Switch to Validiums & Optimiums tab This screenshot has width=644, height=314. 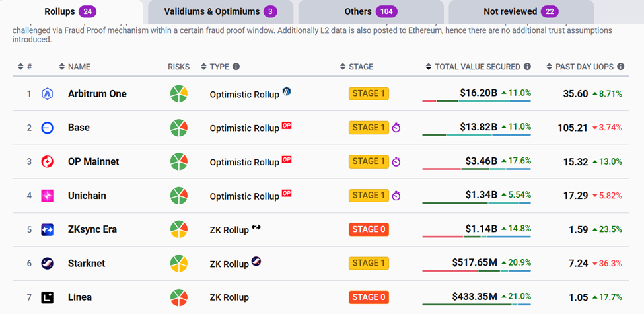220,11
